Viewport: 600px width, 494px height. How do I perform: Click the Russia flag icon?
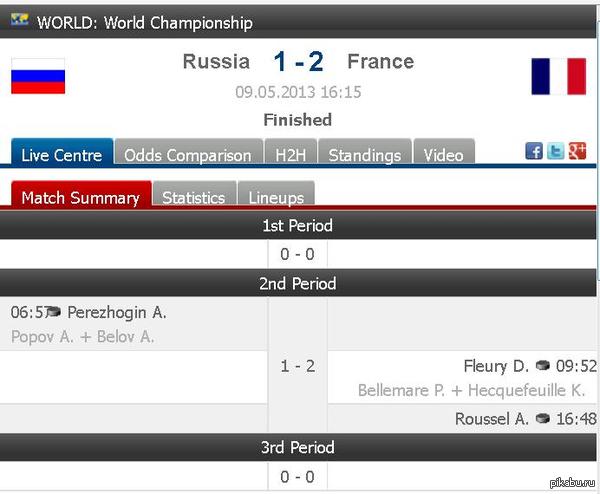38,76
